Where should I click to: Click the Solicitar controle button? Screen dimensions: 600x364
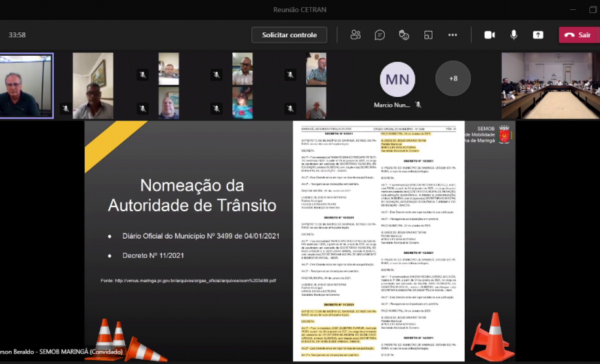click(x=289, y=35)
